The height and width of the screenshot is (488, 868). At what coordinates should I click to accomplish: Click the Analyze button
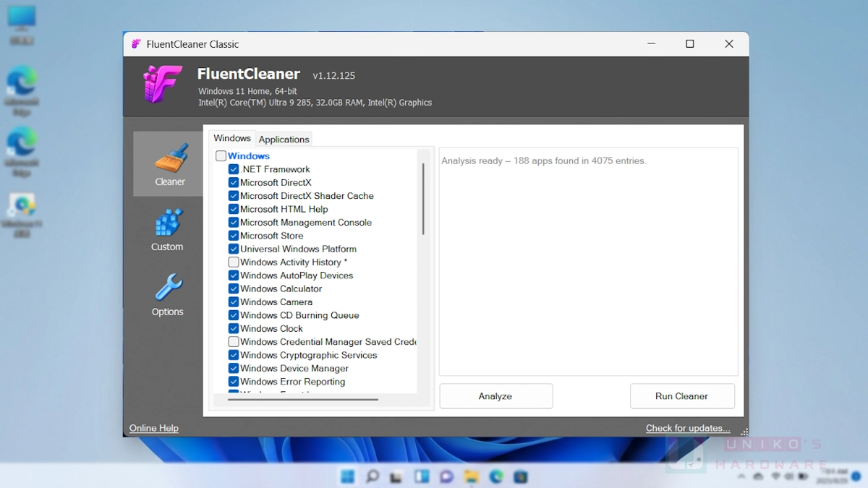(495, 396)
